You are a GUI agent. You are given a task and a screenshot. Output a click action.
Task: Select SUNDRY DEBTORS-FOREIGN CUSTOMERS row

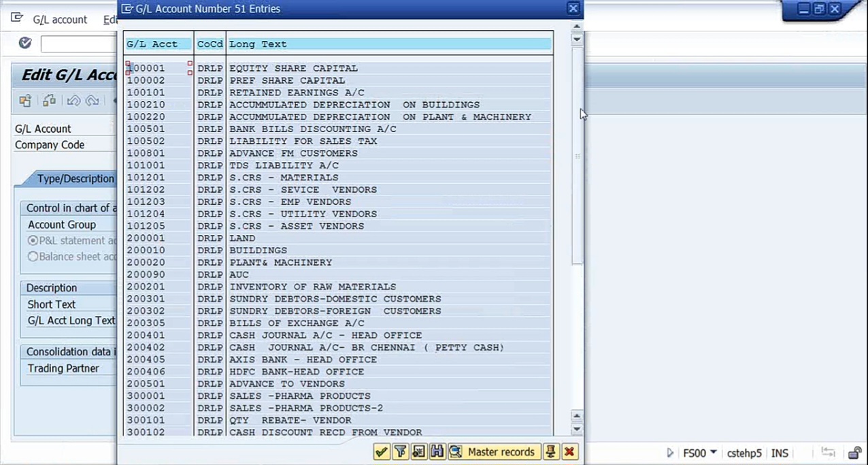click(338, 311)
